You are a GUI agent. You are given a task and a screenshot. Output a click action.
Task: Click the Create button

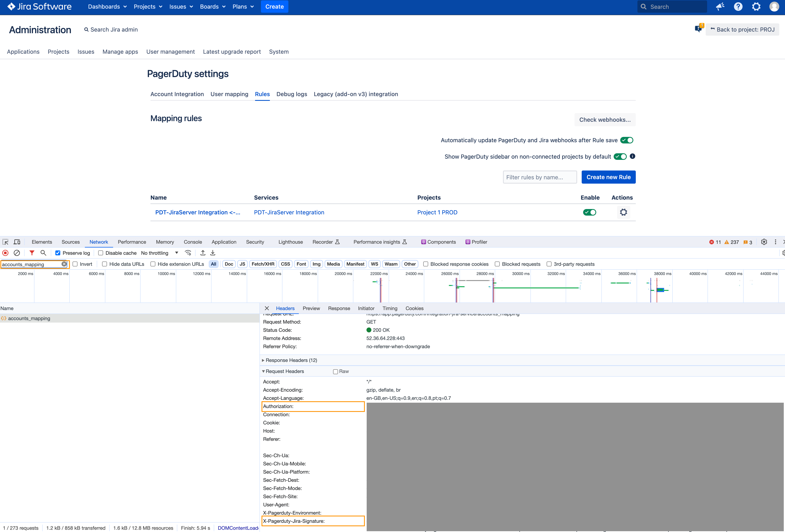(274, 7)
